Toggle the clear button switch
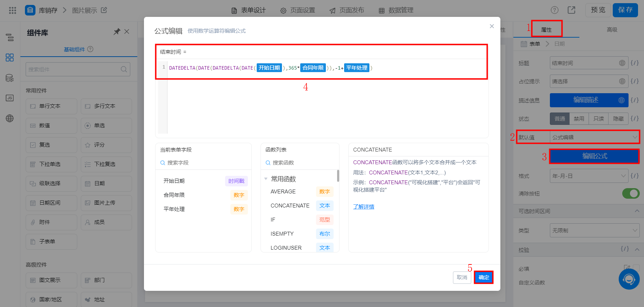The width and height of the screenshot is (644, 307). pos(631,193)
